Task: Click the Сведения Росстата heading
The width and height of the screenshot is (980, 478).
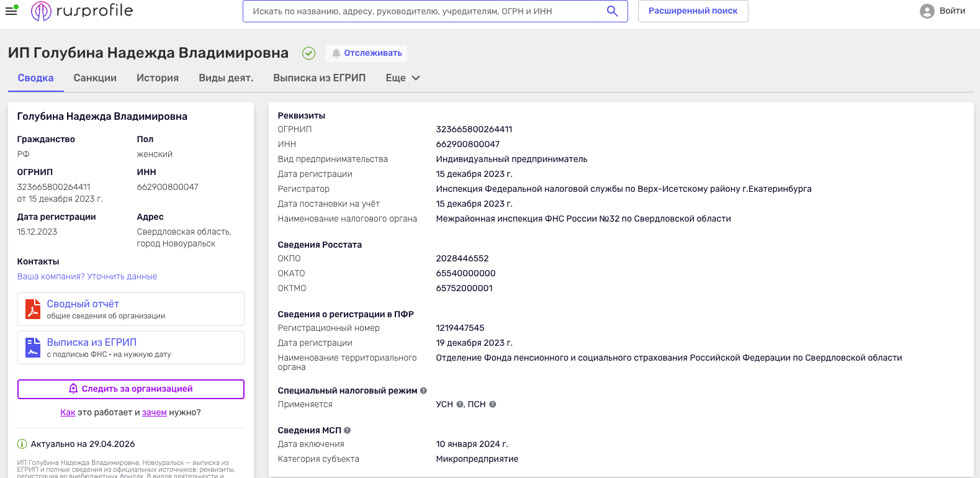Action: click(x=320, y=245)
